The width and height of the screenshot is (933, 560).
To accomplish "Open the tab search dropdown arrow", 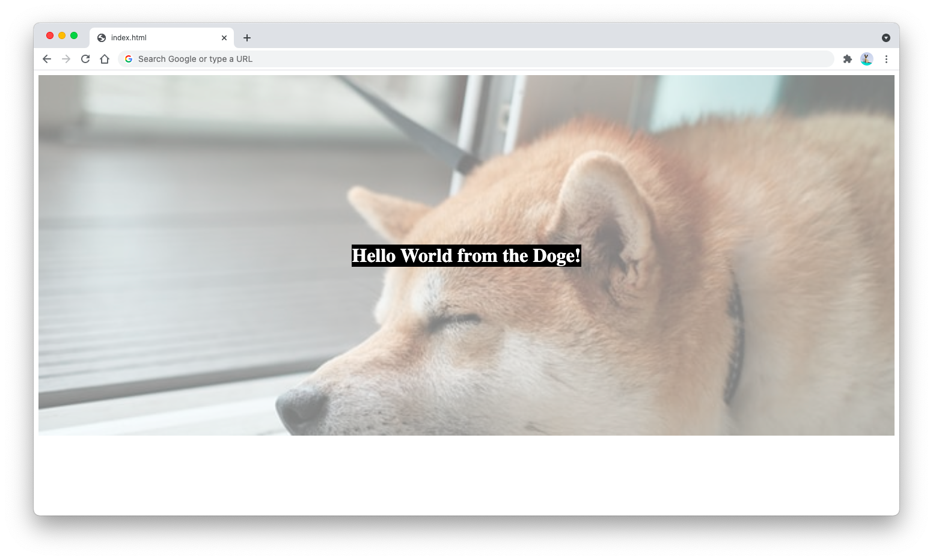I will 886,38.
